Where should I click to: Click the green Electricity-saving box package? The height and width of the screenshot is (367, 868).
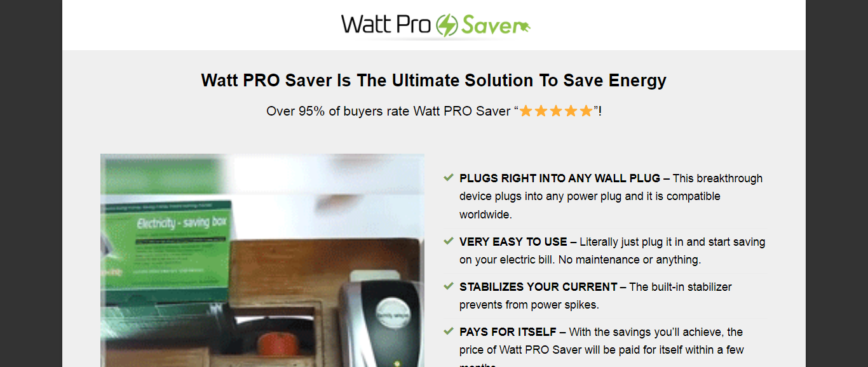(166, 251)
